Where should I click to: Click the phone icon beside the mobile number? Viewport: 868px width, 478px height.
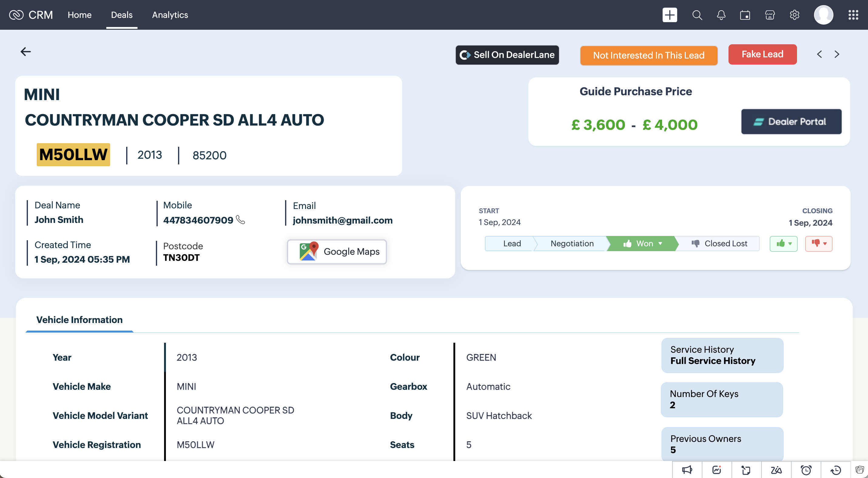(x=240, y=220)
